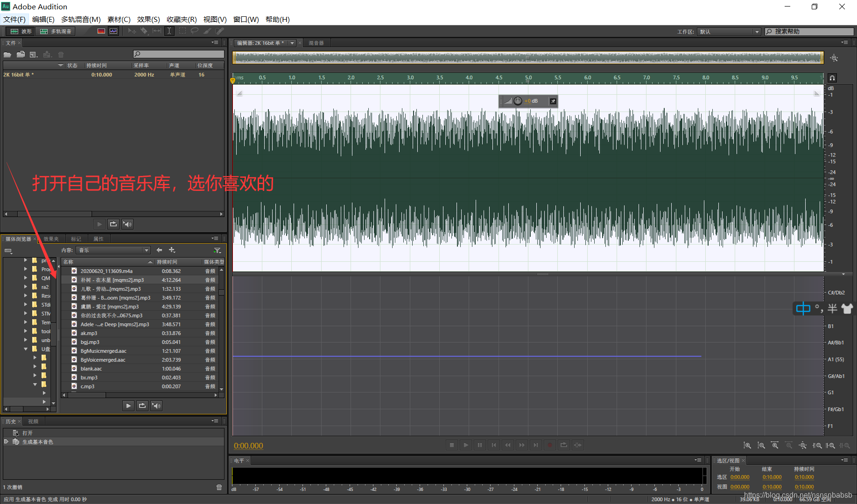Select the Spot Healing Brush tool
The width and height of the screenshot is (857, 504).
[x=220, y=31]
